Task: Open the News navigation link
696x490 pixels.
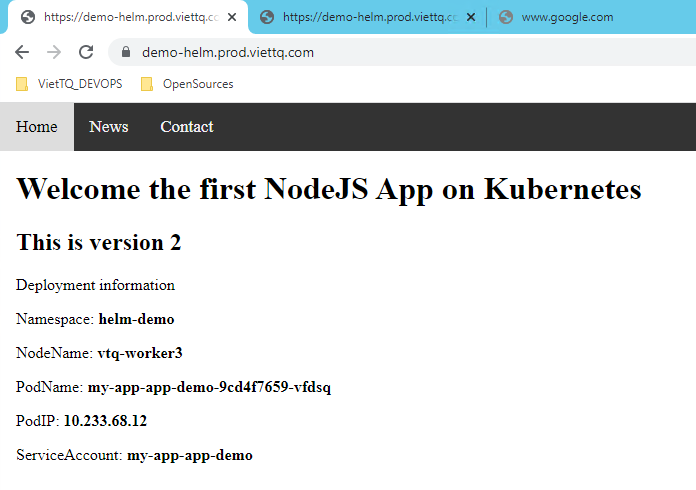Action: pyautogui.click(x=109, y=127)
